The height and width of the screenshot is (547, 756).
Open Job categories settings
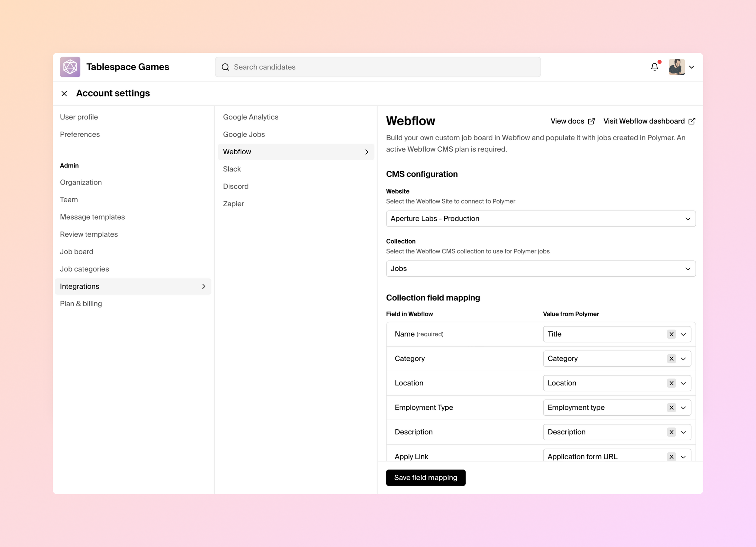click(84, 269)
